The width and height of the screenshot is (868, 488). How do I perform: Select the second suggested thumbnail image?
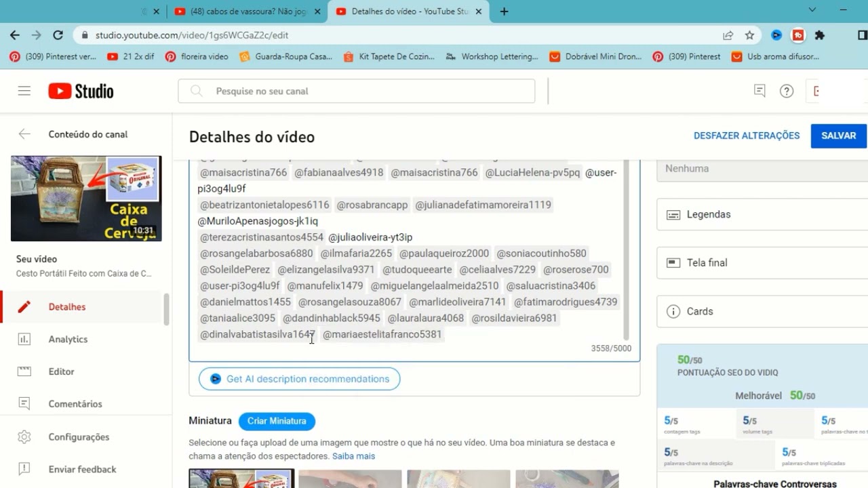pyautogui.click(x=350, y=479)
